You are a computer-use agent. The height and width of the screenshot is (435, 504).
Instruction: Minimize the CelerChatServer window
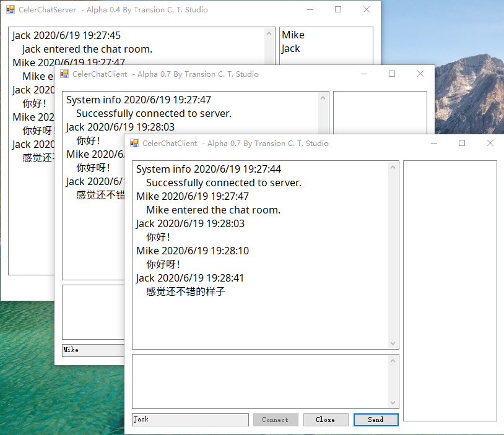(x=310, y=10)
